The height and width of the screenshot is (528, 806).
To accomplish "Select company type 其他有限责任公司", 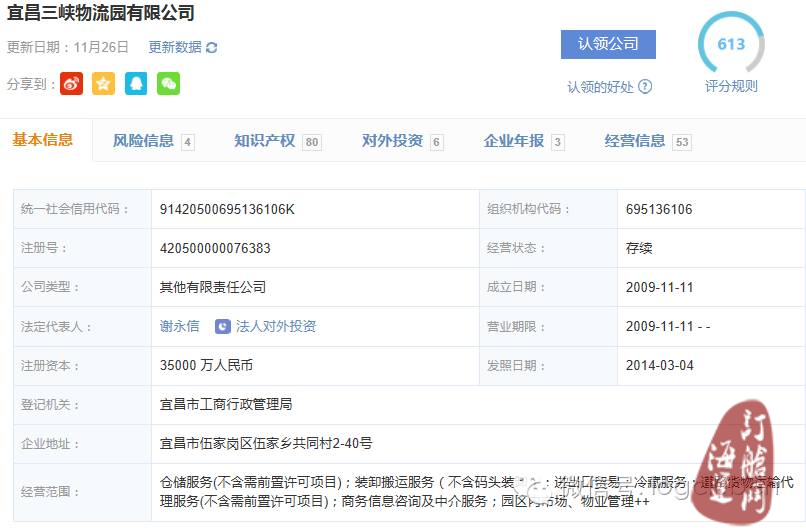I will click(213, 287).
